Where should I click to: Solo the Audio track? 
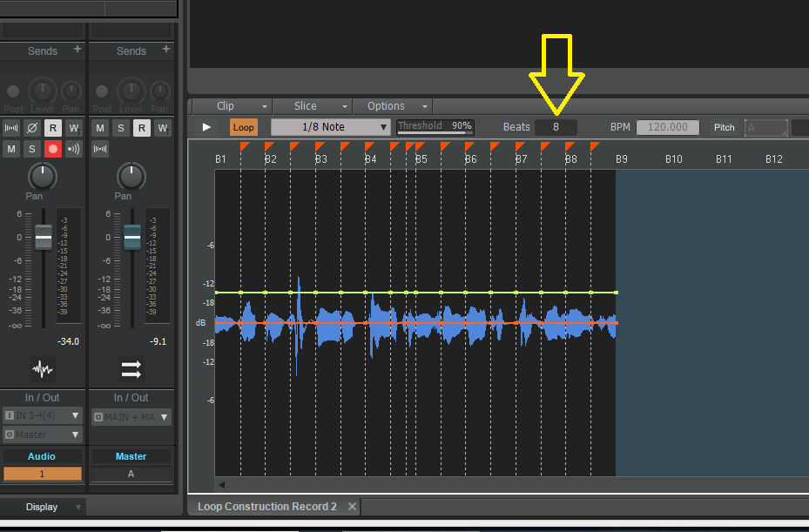(32, 149)
